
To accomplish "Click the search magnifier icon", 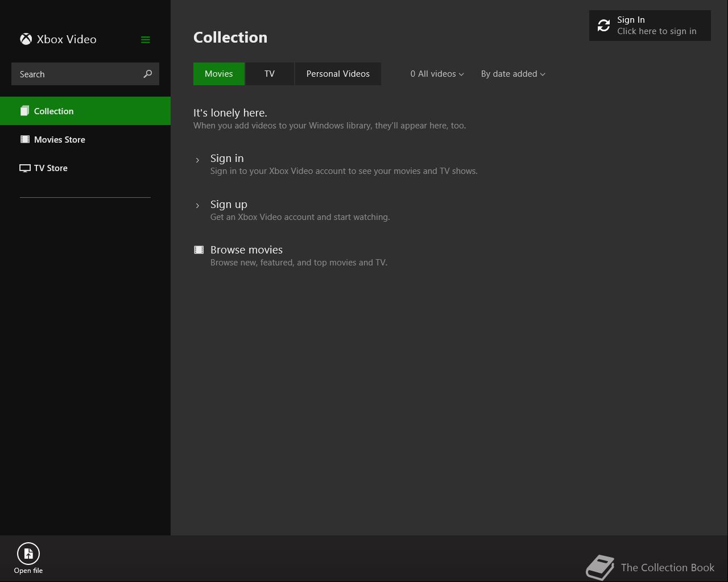I will pos(148,74).
